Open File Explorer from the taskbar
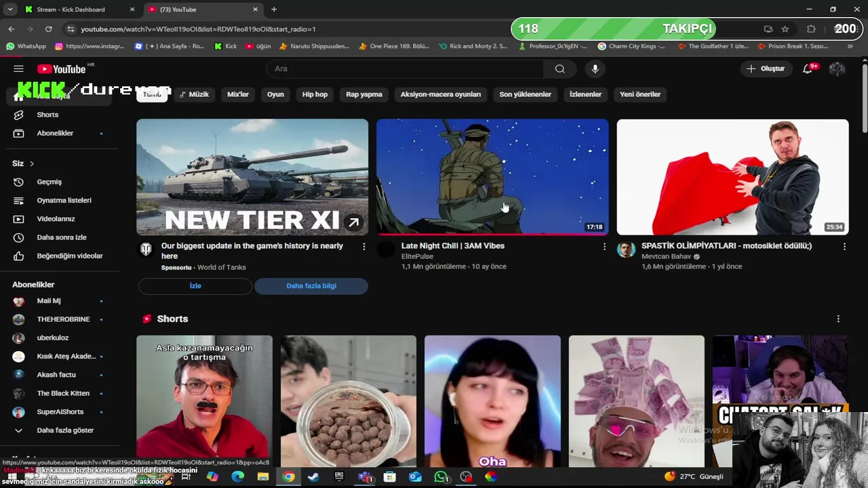The image size is (868, 488). click(x=263, y=476)
